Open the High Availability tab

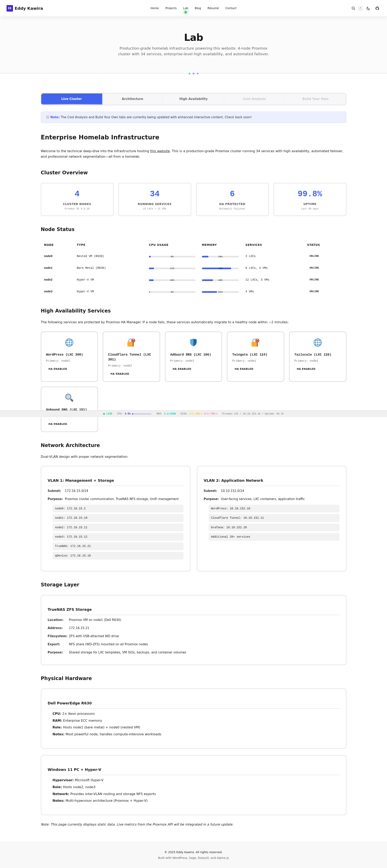click(193, 99)
